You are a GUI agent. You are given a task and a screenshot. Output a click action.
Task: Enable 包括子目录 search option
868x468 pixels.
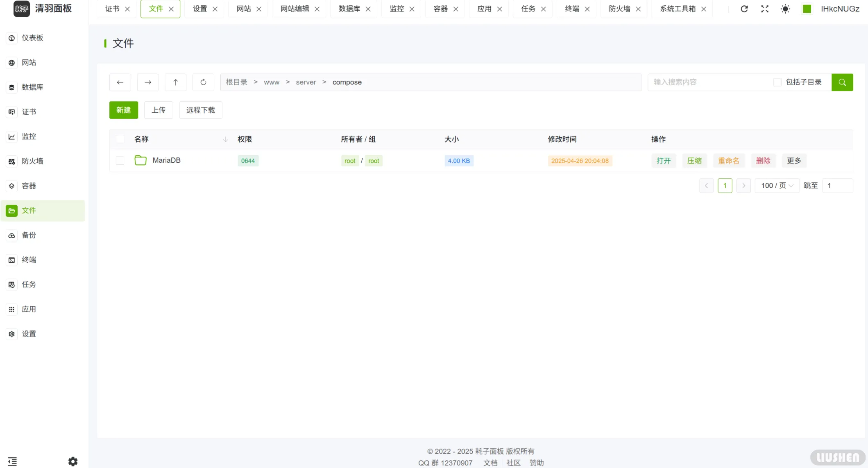pyautogui.click(x=777, y=82)
